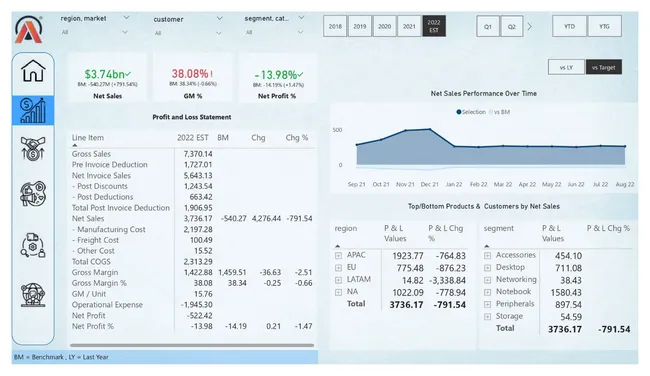
Task: Open the Sales handshake icon
Action: (x=33, y=148)
